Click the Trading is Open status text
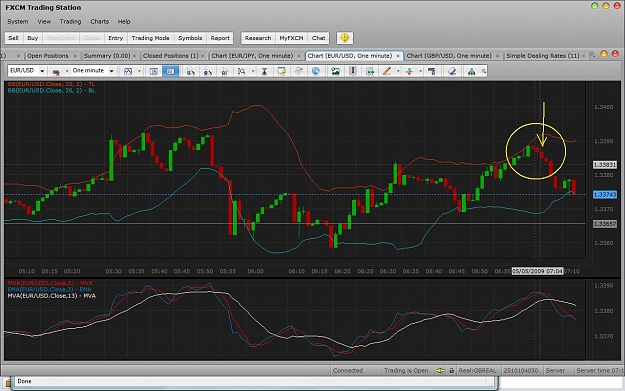Screen dimensions: 625x391 coord(406,370)
